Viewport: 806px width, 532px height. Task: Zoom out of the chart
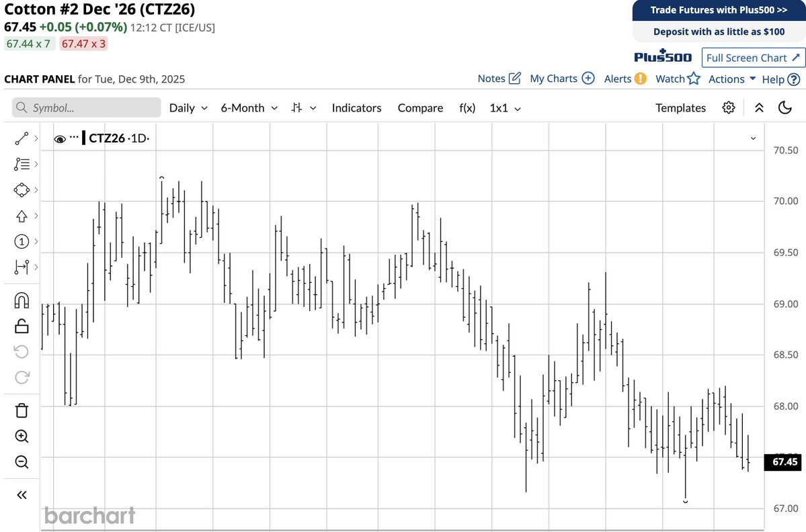point(22,462)
